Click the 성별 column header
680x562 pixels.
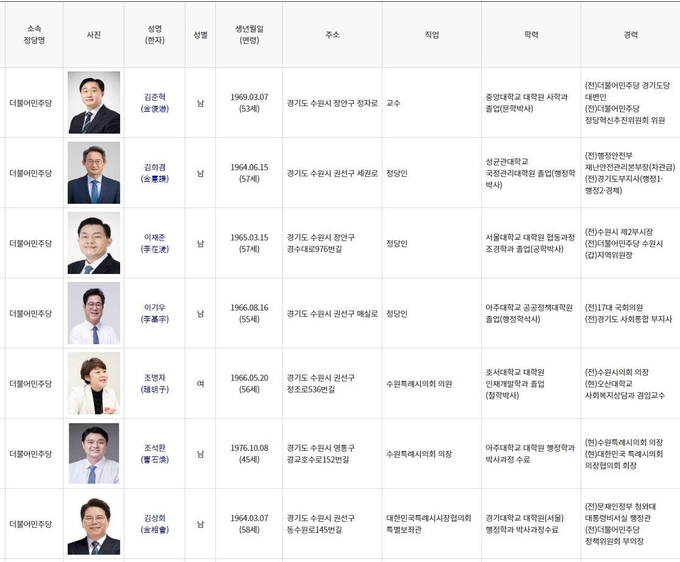pos(200,35)
